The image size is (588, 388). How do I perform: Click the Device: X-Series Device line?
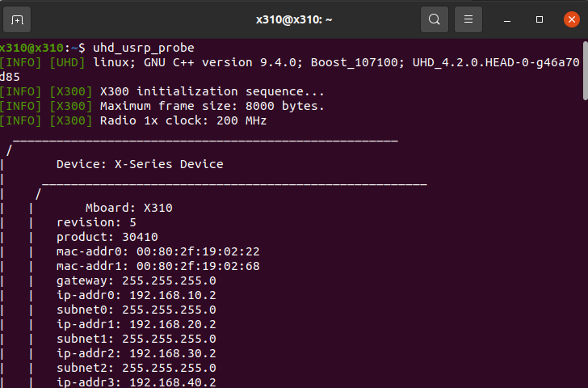click(x=140, y=164)
